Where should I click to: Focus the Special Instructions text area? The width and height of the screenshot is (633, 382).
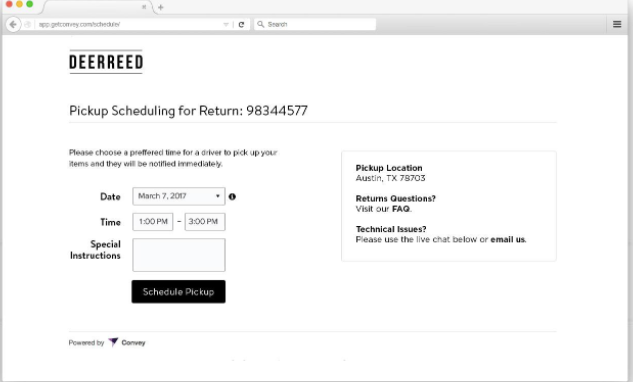pos(179,255)
